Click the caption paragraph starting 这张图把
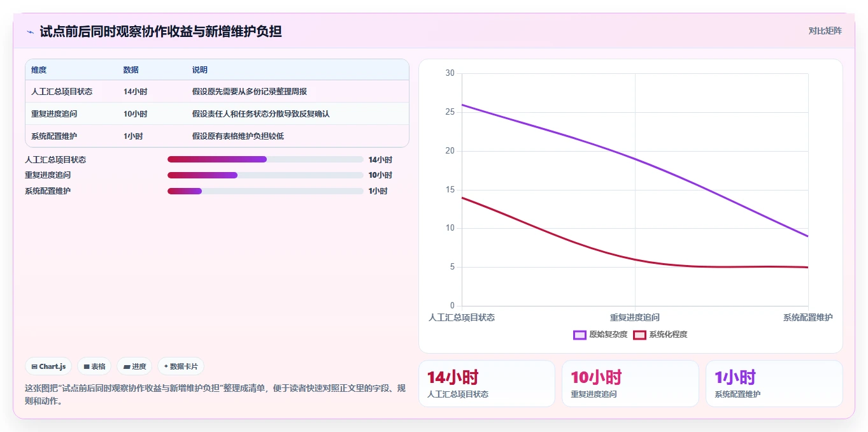 215,394
